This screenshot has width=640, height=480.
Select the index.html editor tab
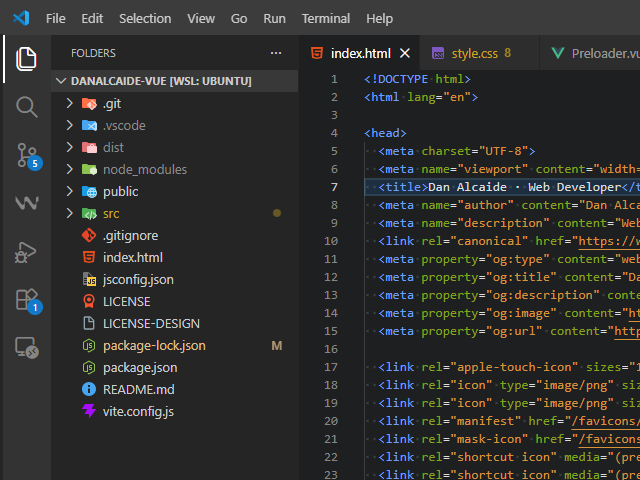pos(359,53)
